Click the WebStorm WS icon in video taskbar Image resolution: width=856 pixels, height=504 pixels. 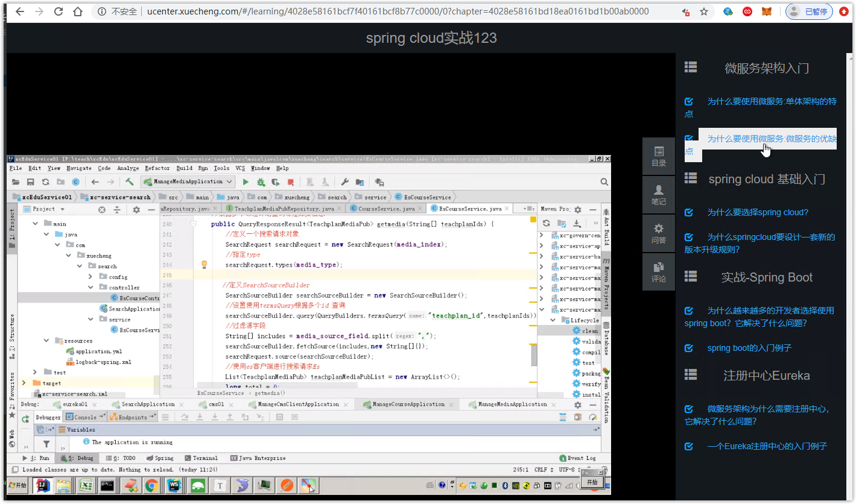tap(174, 485)
